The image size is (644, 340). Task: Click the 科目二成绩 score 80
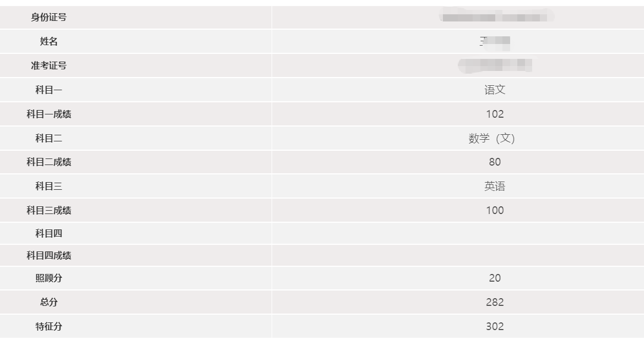[x=495, y=162]
